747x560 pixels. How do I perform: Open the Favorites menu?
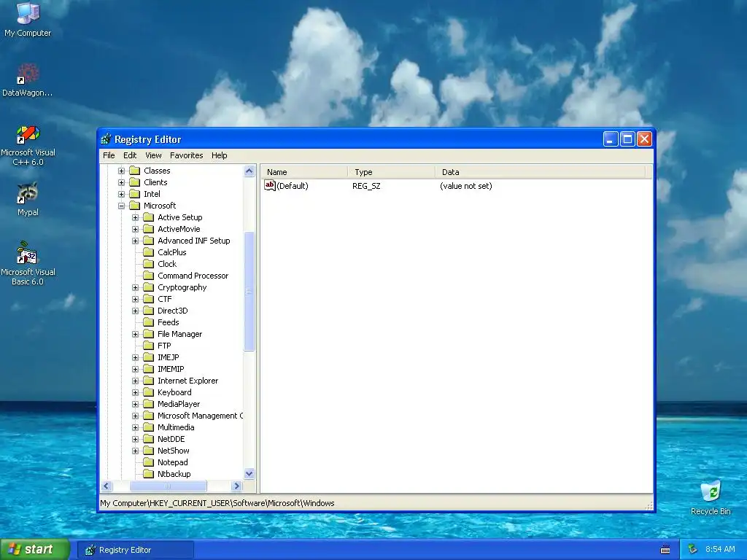tap(186, 155)
